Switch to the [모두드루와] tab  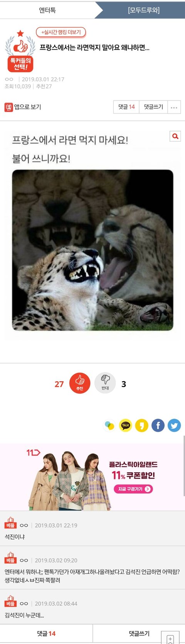pyautogui.click(x=144, y=10)
